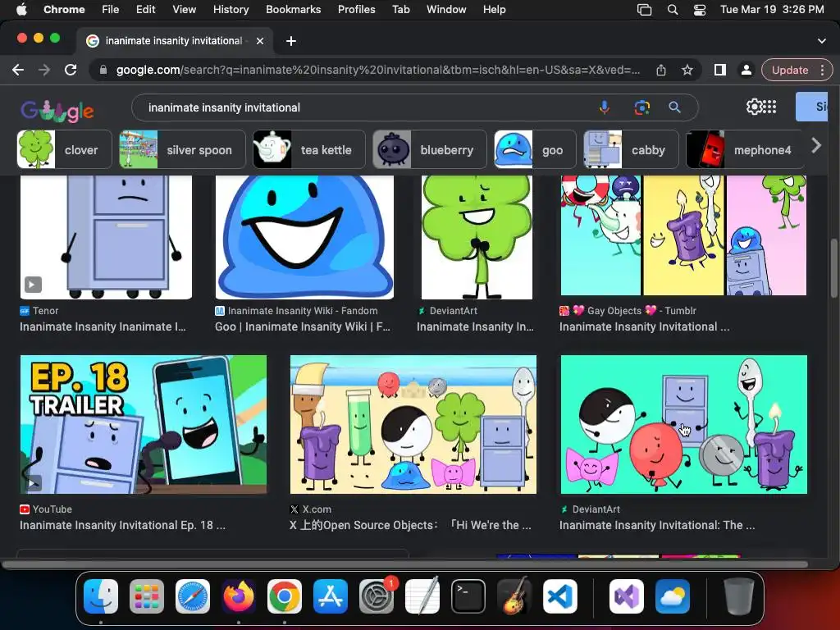Share this page from the address bar
The width and height of the screenshot is (840, 630).
pyautogui.click(x=661, y=71)
